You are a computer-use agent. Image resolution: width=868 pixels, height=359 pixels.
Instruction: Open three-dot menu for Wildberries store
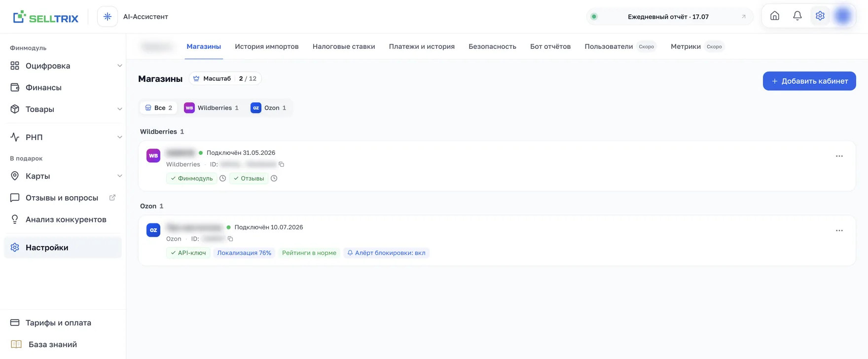pyautogui.click(x=839, y=156)
